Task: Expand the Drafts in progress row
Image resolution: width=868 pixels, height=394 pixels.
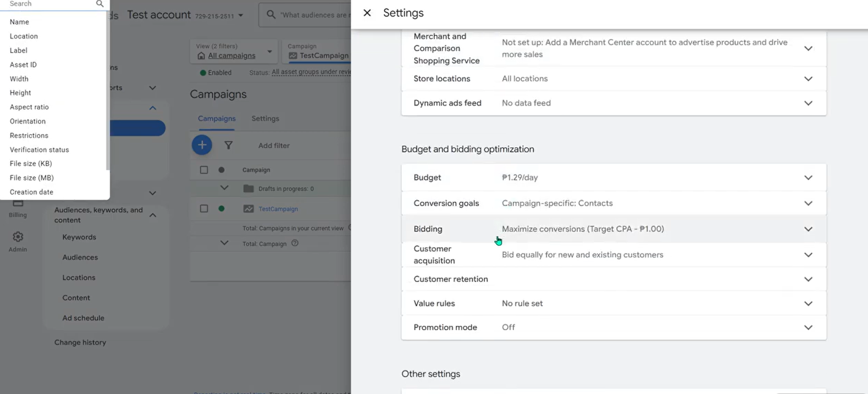Action: click(x=224, y=188)
